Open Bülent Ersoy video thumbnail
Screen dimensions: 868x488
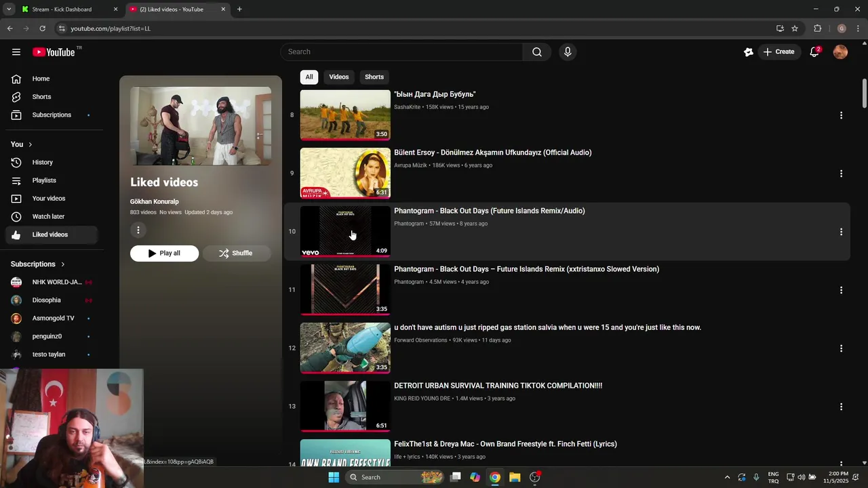tap(345, 173)
